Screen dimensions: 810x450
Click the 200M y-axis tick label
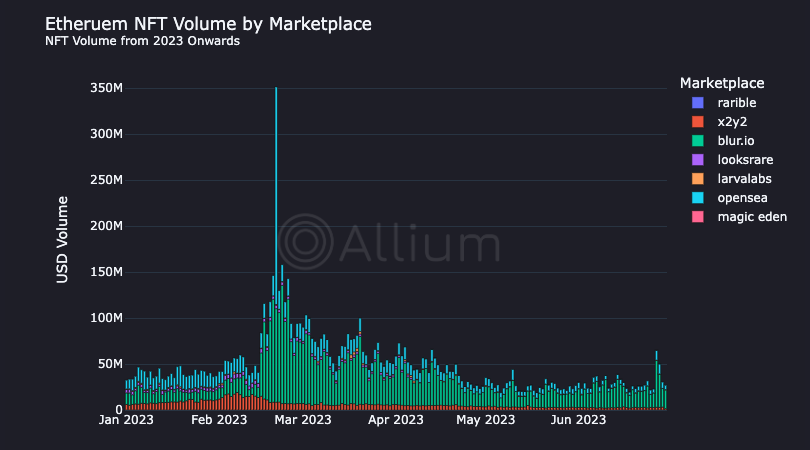(105, 226)
